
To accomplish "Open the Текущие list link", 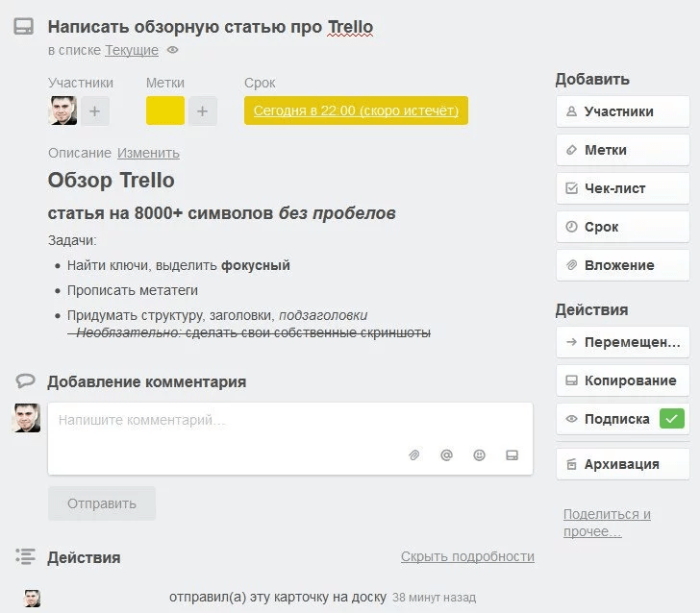I will [131, 50].
